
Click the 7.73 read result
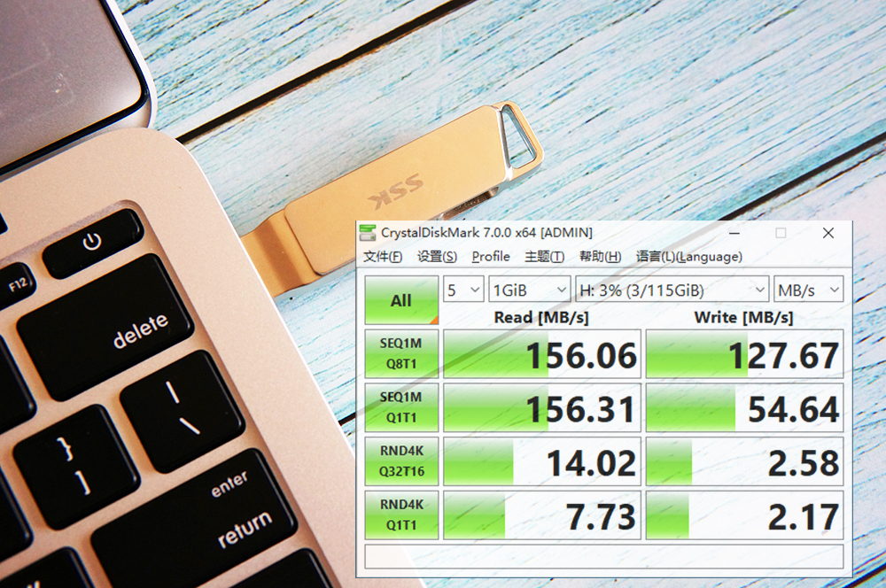tap(542, 514)
